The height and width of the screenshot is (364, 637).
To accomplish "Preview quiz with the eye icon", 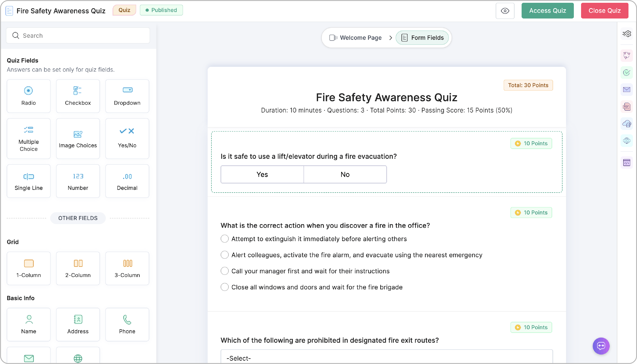I will (x=505, y=11).
